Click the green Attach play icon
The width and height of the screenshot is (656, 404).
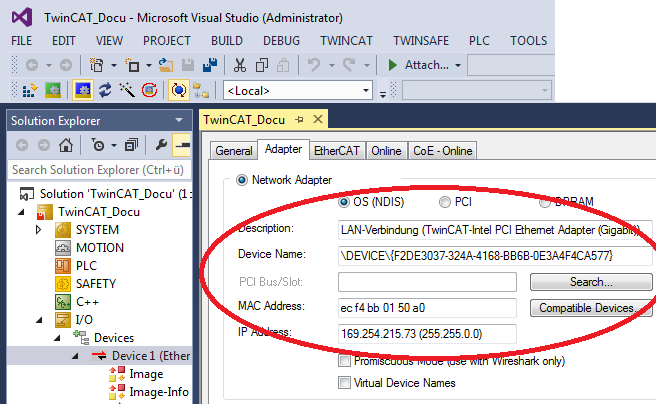(392, 65)
